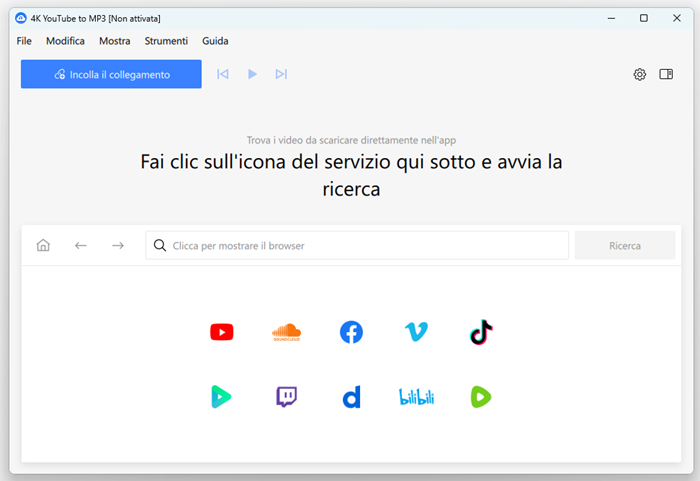Image resolution: width=700 pixels, height=481 pixels.
Task: Click the magnifier icon in search field
Action: click(x=159, y=245)
